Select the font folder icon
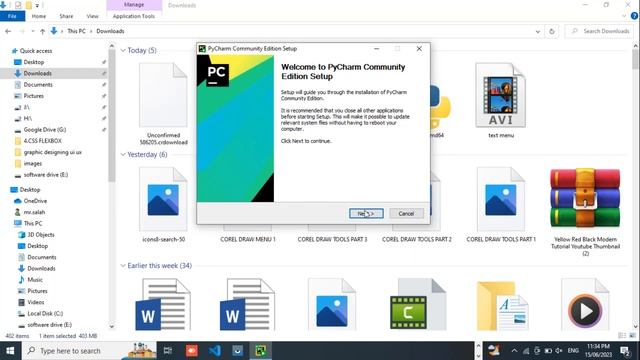This screenshot has width=640, height=360. [x=502, y=305]
